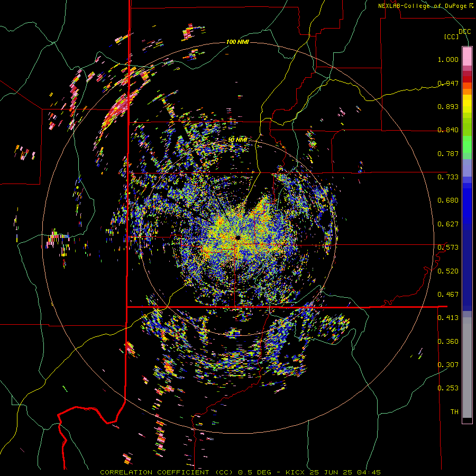Click the 0.840 scale value
The height and width of the screenshot is (476, 476).
pyautogui.click(x=448, y=130)
